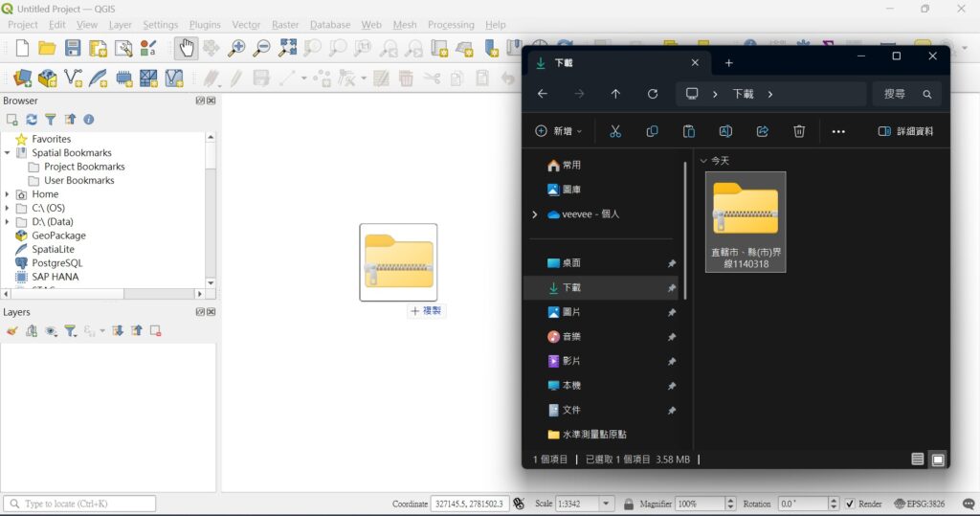980x516 pixels.
Task: Select the Zoom In tool
Action: [x=236, y=48]
